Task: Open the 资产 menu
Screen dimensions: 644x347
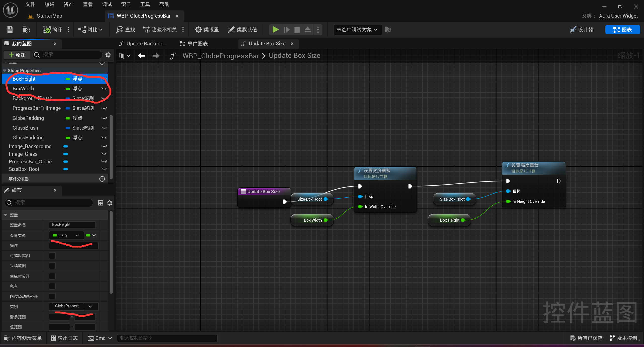Action: [68, 4]
